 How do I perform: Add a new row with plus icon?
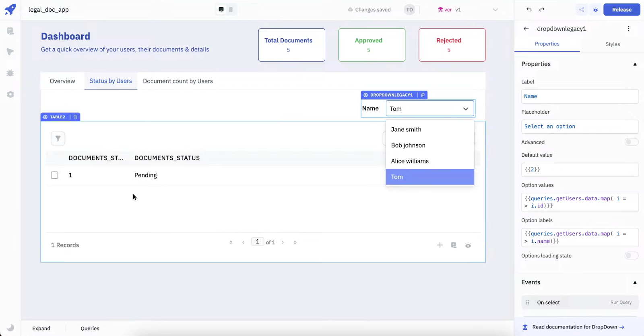440,245
